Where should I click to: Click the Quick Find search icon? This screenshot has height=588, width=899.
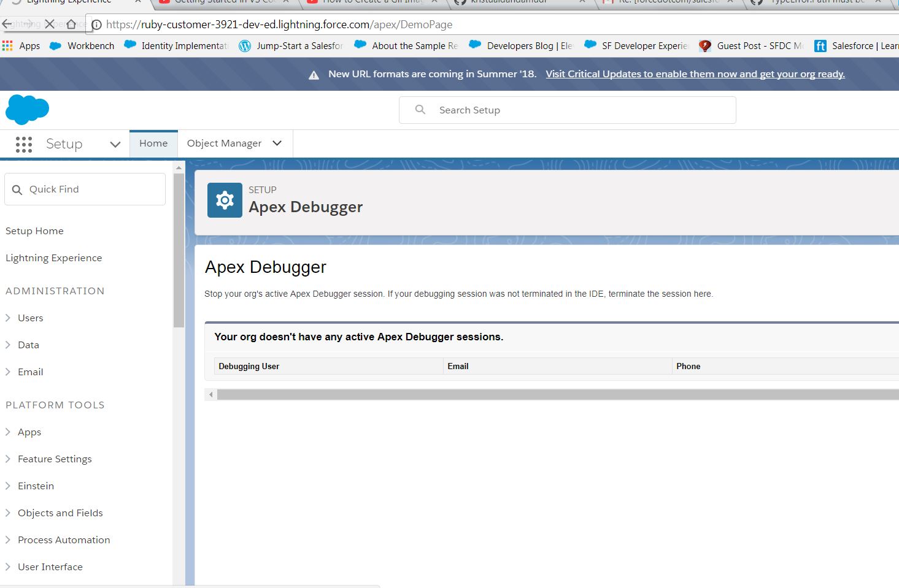17,189
